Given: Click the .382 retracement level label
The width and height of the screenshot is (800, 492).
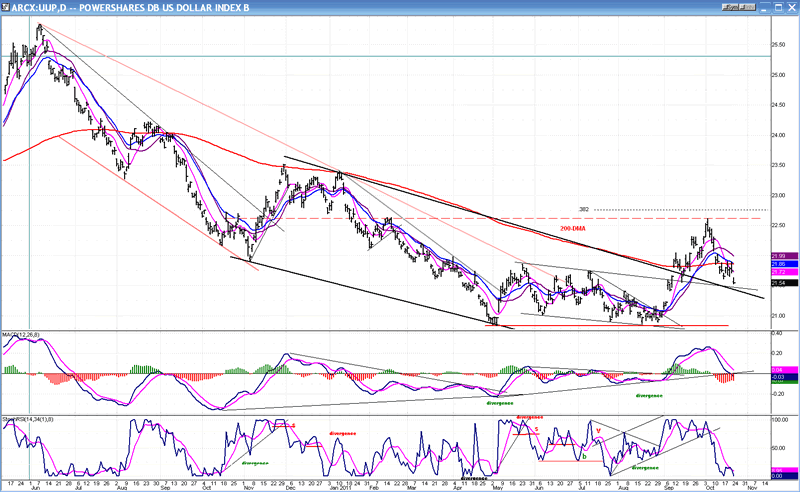Looking at the screenshot, I should tap(583, 209).
